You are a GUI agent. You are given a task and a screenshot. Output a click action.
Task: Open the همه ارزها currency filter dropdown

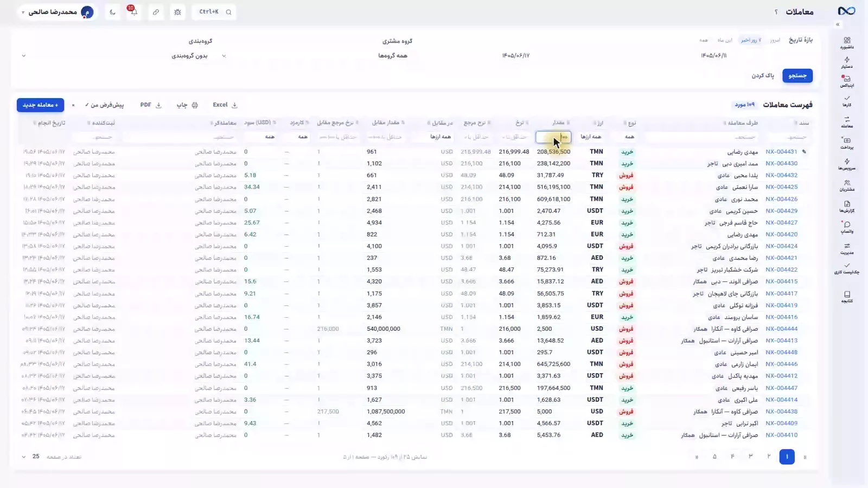591,137
